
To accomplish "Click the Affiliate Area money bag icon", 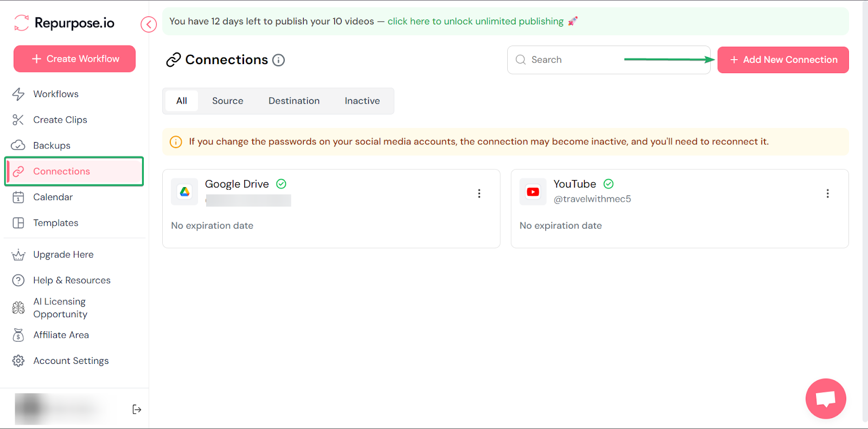I will (x=18, y=335).
